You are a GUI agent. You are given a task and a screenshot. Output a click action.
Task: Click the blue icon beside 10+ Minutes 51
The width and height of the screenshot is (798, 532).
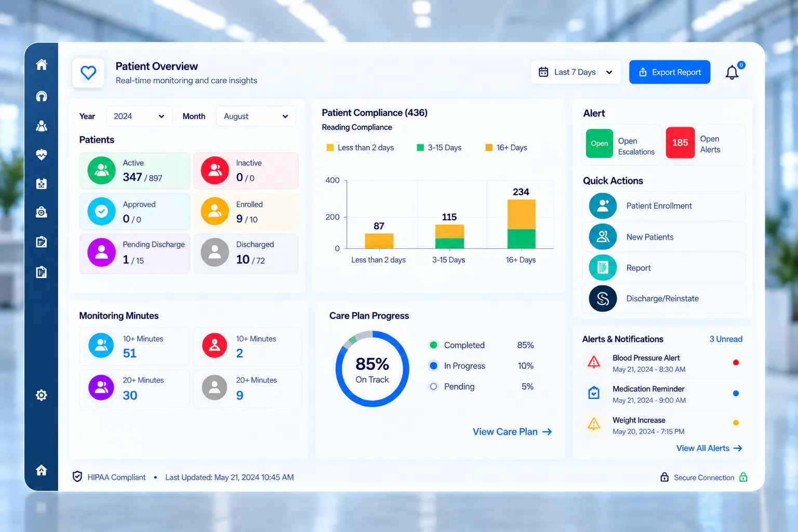[x=101, y=345]
